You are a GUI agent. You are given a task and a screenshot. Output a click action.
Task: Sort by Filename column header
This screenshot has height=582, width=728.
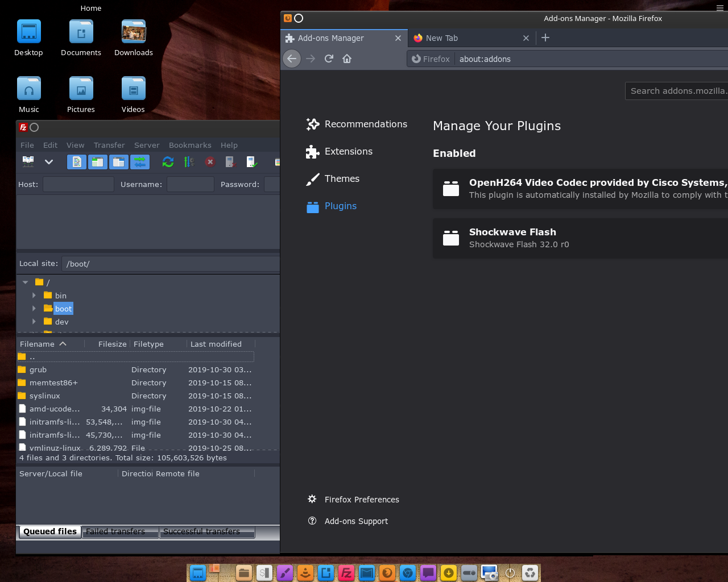pos(50,344)
